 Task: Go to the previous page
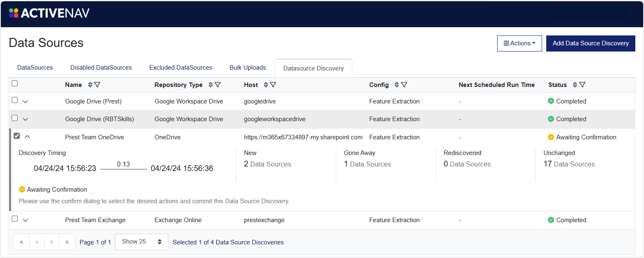37,242
